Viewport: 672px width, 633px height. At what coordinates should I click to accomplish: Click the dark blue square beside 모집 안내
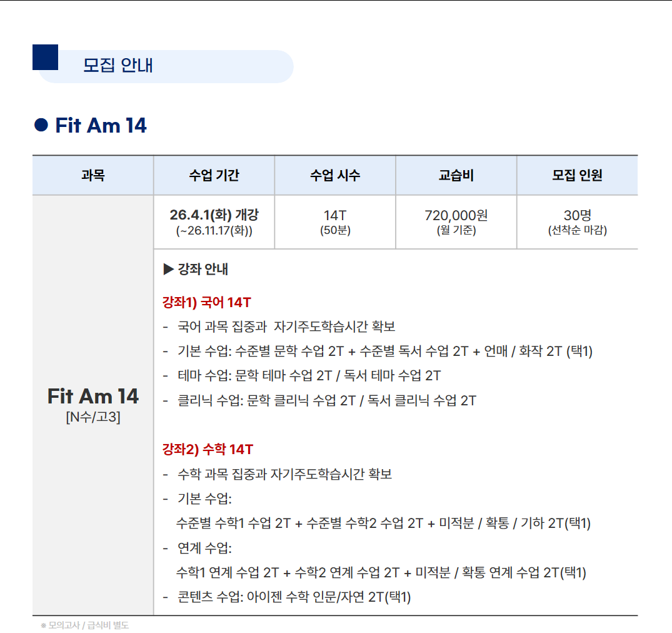(45, 57)
